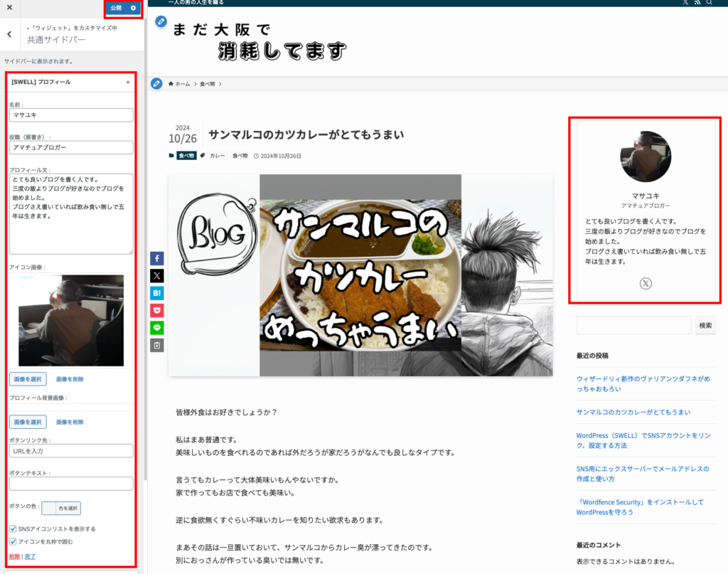Collapse the [SWELL] プロフィール widget

pyautogui.click(x=128, y=83)
